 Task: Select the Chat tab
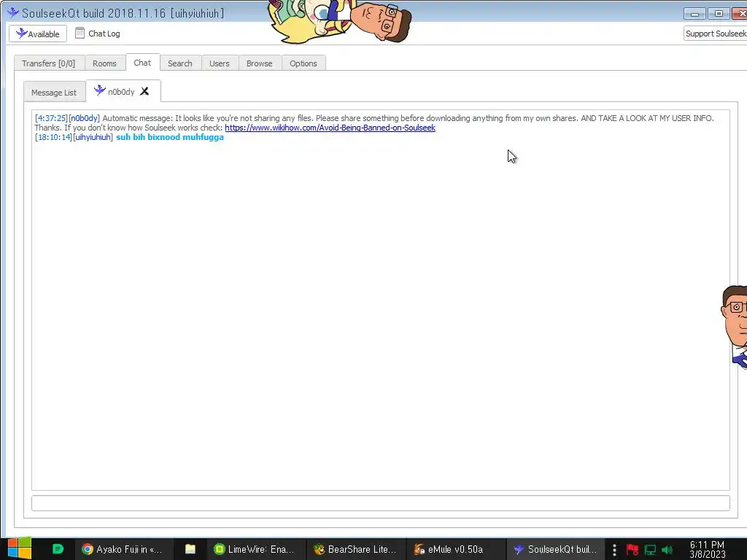(142, 63)
